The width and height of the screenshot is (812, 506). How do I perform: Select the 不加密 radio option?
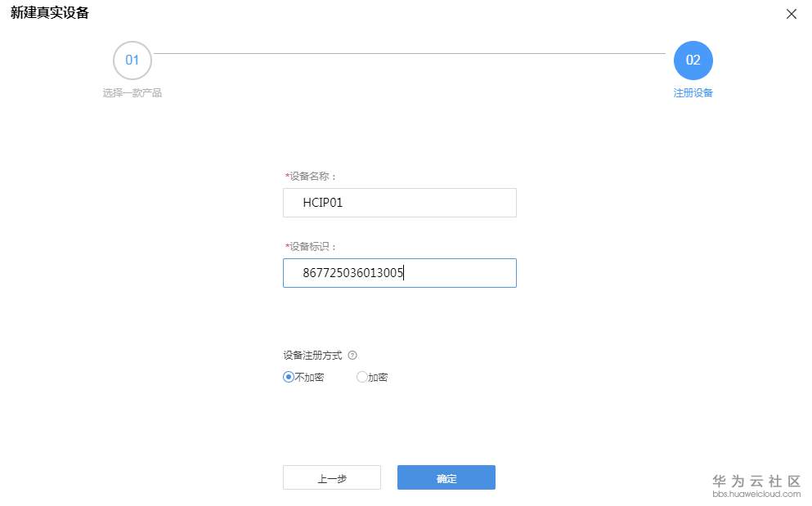coord(289,377)
